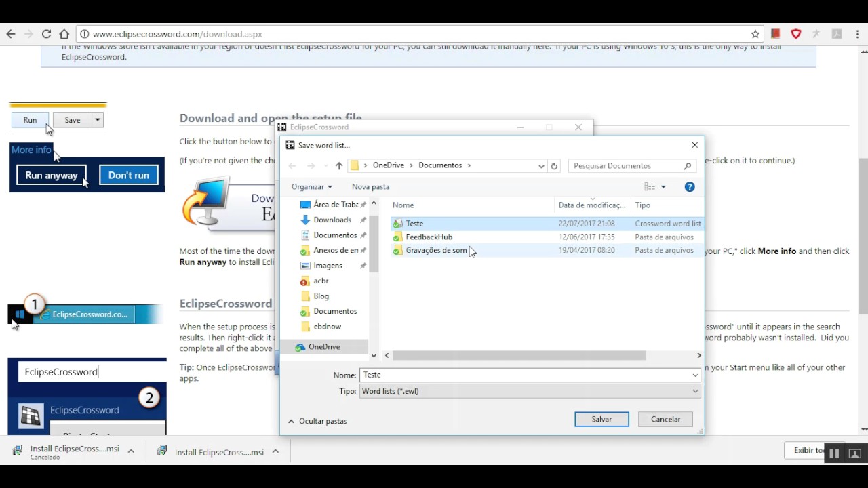Click the Pesquisar Documentos search field

pos(624,166)
